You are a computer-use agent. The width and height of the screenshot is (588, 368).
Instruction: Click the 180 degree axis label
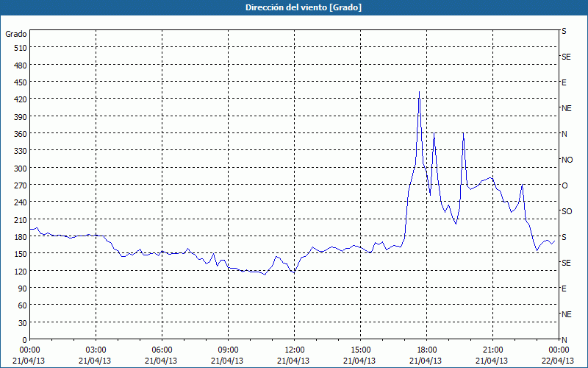[x=21, y=237]
